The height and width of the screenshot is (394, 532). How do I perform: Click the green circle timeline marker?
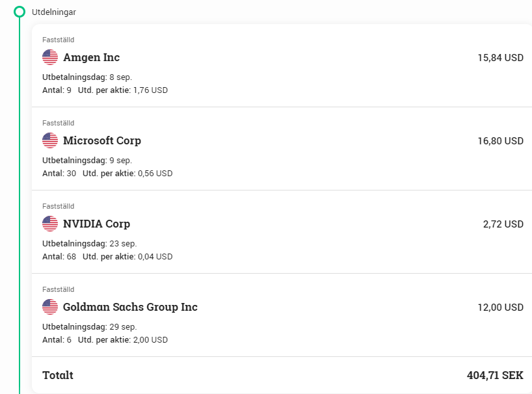[x=20, y=12]
